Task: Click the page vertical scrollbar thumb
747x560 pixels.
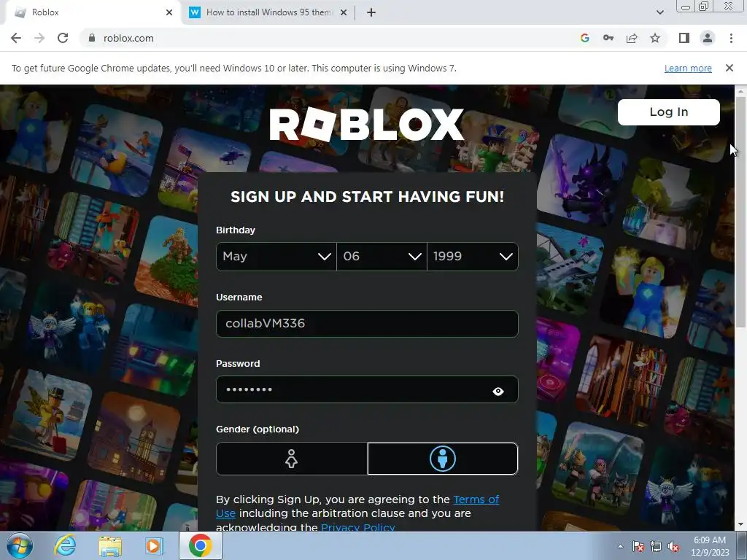Action: (x=740, y=212)
